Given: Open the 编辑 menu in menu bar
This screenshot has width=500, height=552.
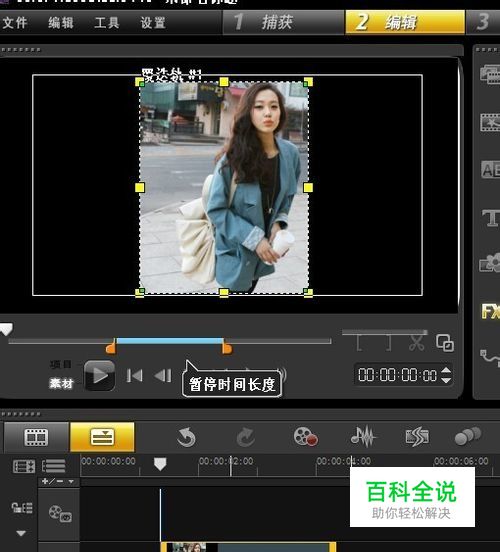Looking at the screenshot, I should (61, 23).
